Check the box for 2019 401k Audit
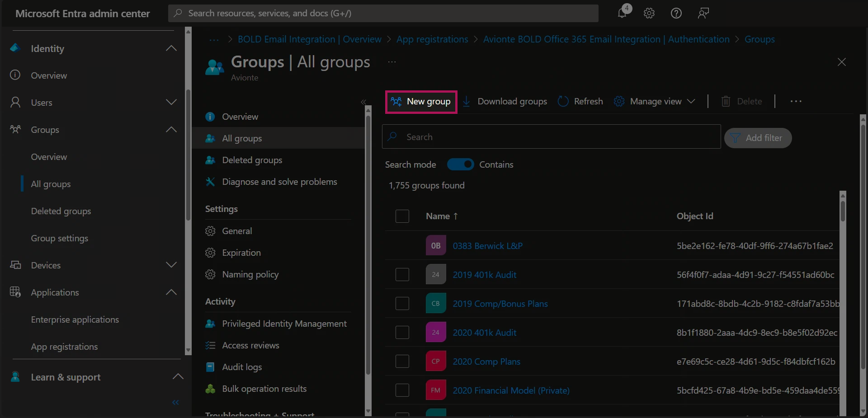This screenshot has width=868, height=418. point(402,274)
